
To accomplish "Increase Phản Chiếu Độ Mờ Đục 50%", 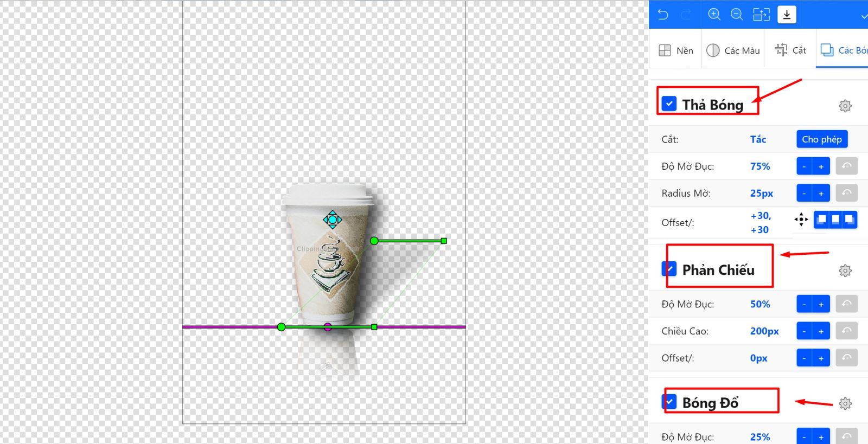I will [x=821, y=304].
